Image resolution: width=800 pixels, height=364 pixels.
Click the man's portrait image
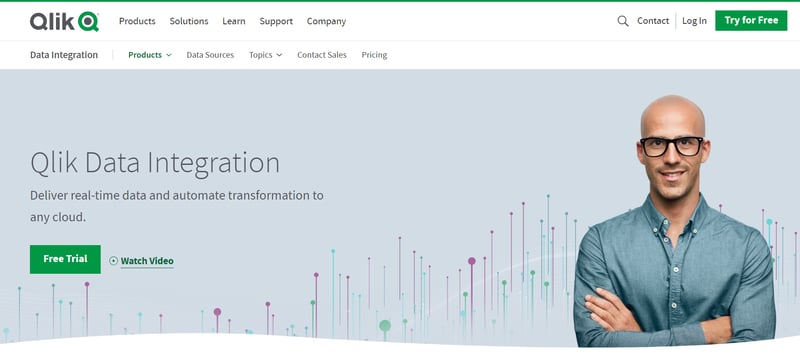[x=674, y=221]
